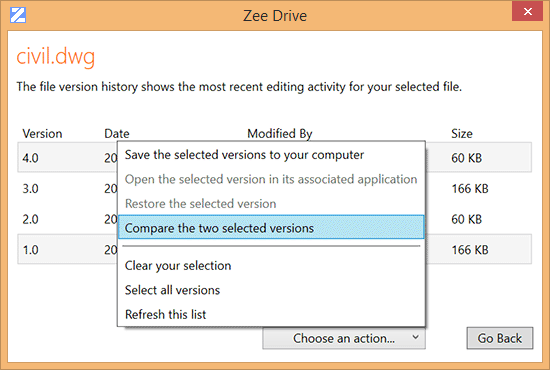
Task: Select version 1.0 row
Action: (x=274, y=249)
